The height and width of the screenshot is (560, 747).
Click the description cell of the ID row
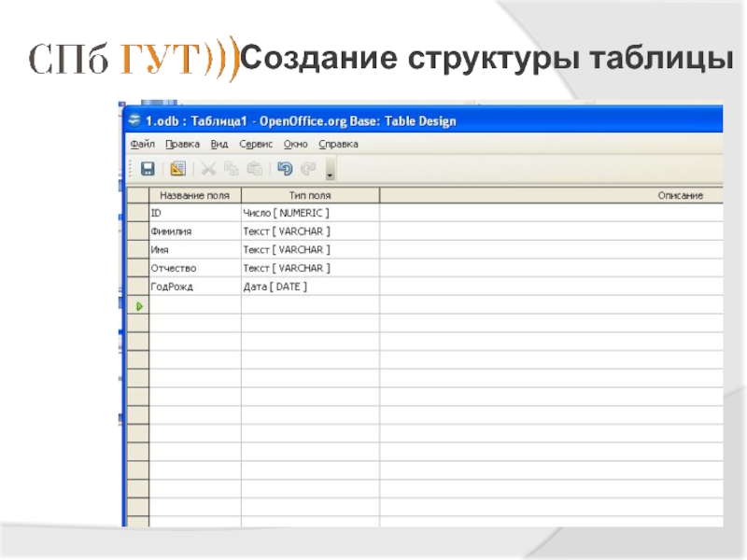click(551, 213)
